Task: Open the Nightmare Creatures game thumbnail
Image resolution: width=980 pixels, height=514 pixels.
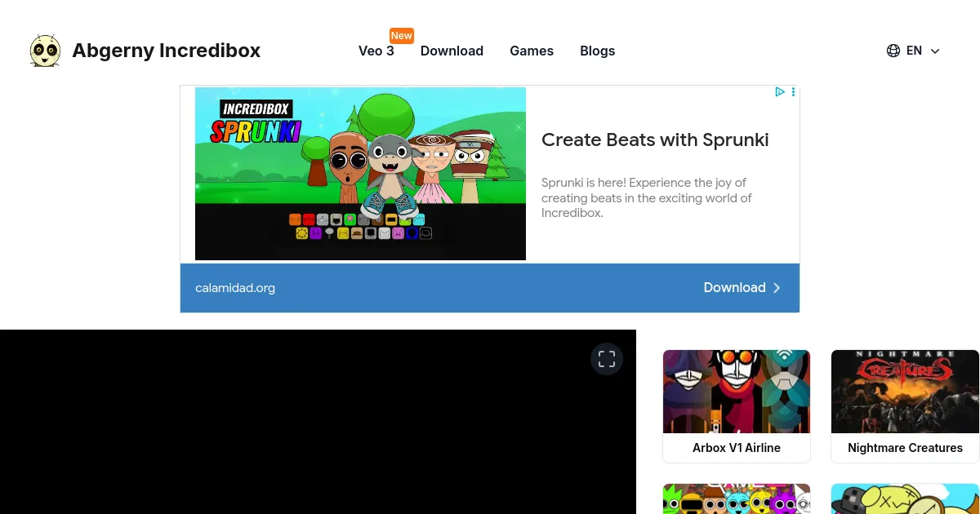Action: click(x=905, y=392)
